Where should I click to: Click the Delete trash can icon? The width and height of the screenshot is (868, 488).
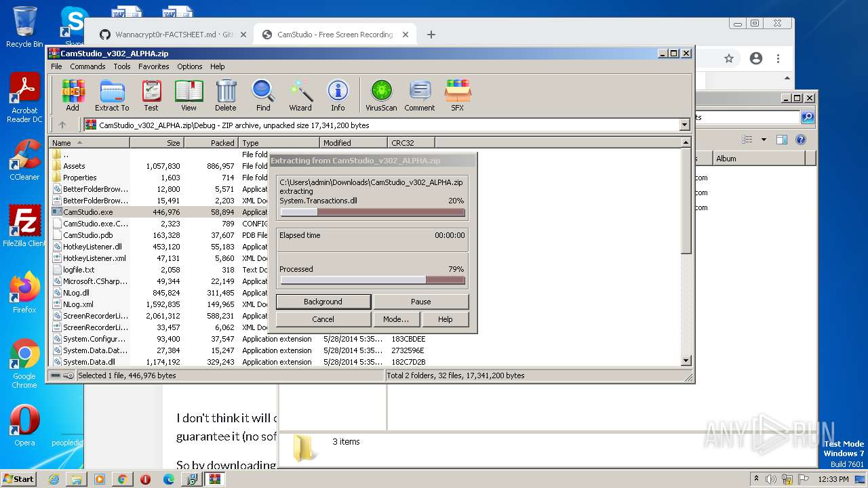226,95
